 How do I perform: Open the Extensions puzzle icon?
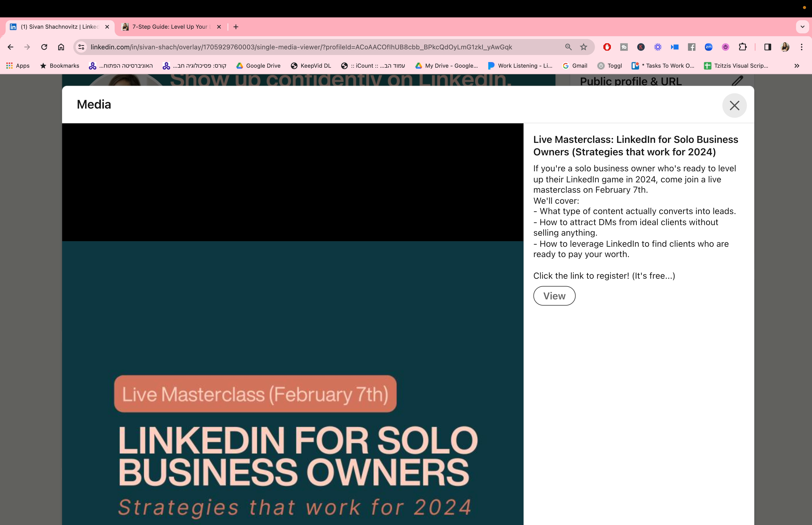pos(742,47)
